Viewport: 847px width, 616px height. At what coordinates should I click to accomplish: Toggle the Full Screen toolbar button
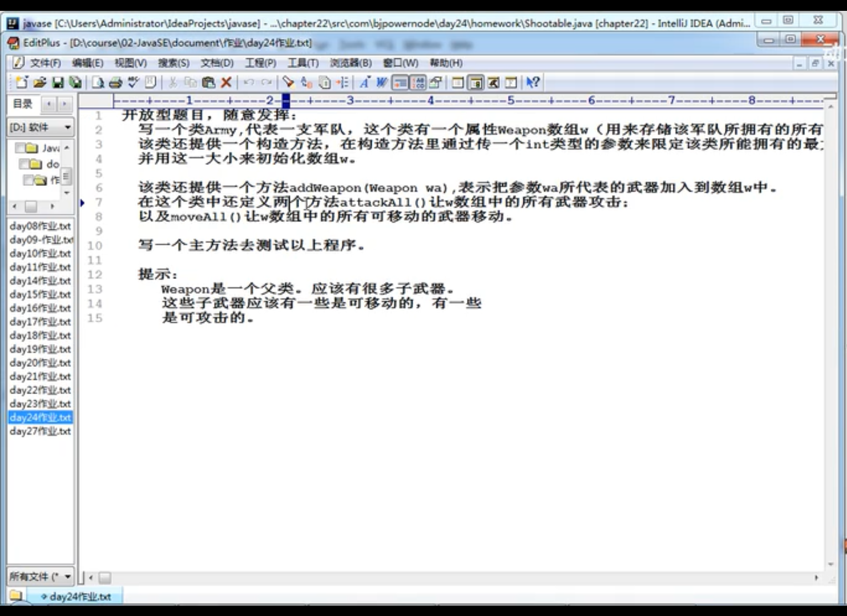511,83
